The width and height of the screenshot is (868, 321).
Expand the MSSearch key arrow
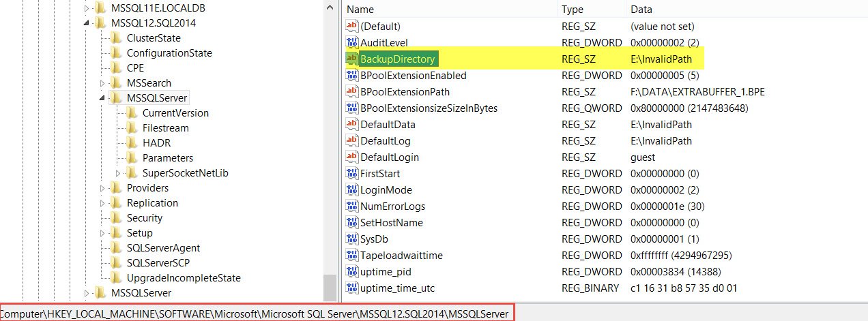tap(103, 83)
